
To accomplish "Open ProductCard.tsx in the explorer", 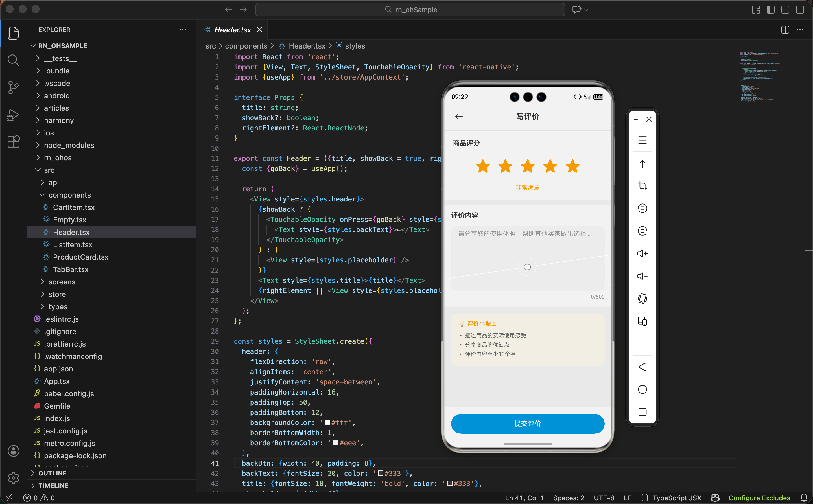I will [80, 257].
